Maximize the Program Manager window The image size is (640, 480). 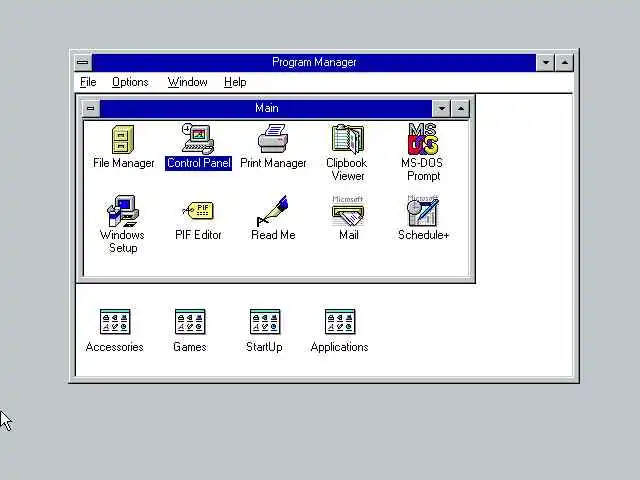[564, 62]
